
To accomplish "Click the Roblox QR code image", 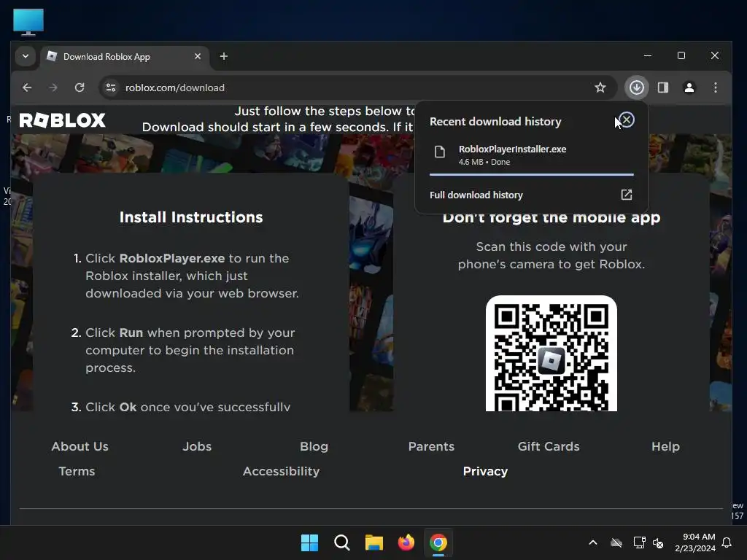I will point(551,354).
